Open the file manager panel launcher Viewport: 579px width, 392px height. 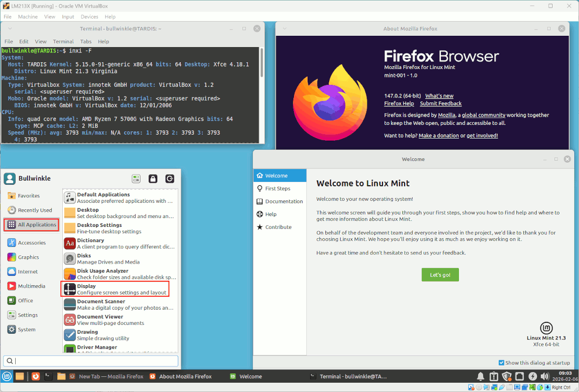click(61, 376)
